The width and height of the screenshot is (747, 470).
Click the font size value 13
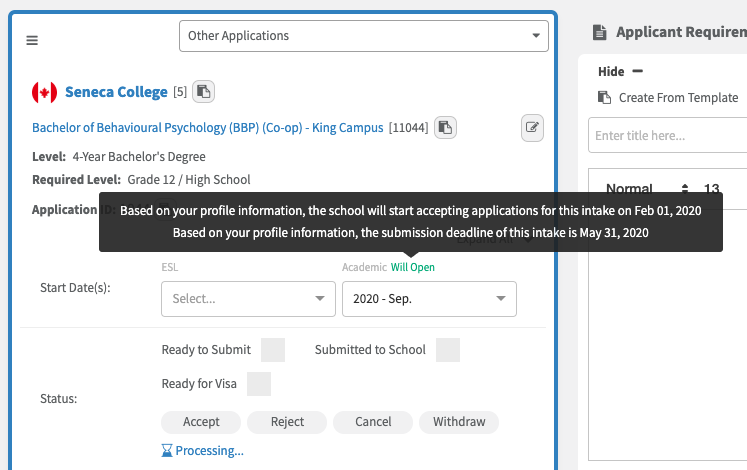click(x=712, y=189)
